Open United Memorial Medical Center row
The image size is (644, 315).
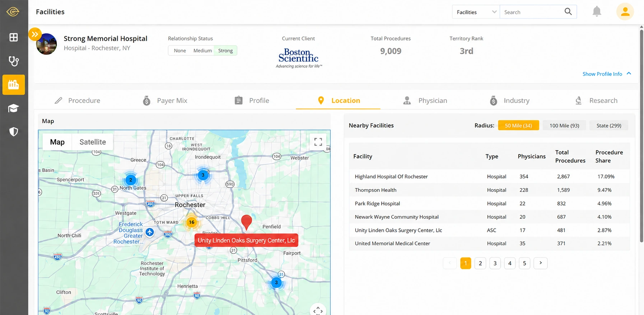click(489, 244)
